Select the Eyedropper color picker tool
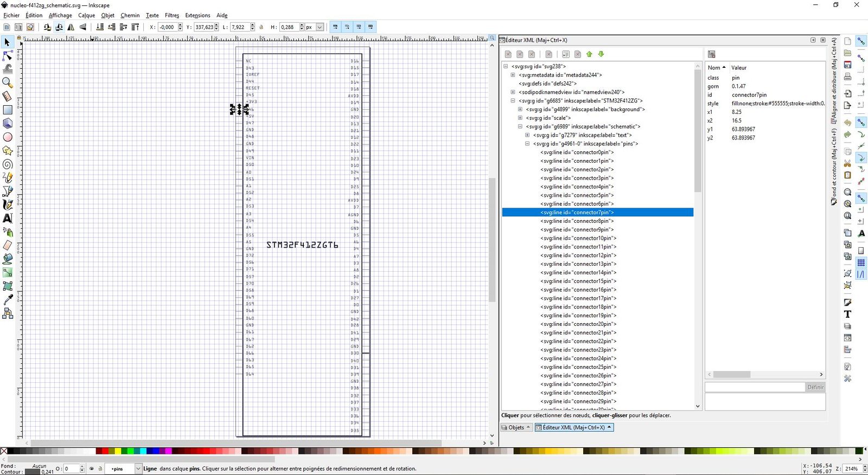 8,300
